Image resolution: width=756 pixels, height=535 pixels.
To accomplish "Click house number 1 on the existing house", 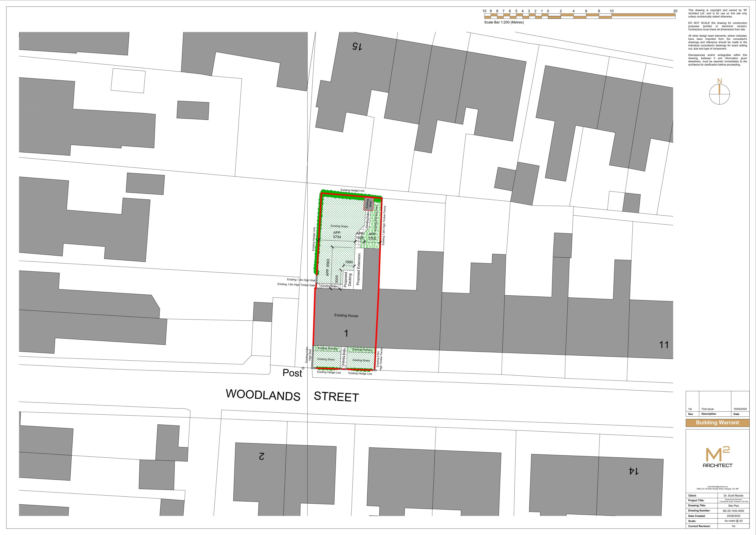I will [346, 333].
